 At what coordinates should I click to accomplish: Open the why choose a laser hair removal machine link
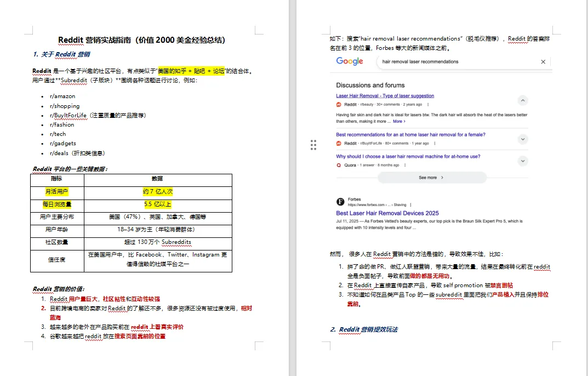(x=408, y=156)
